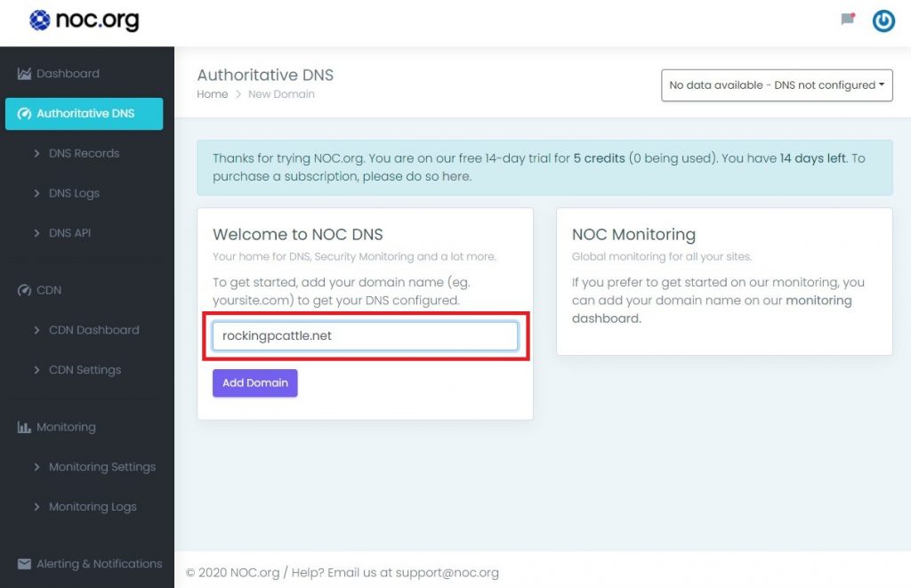
Task: Open CDN Settings page
Action: (x=85, y=369)
